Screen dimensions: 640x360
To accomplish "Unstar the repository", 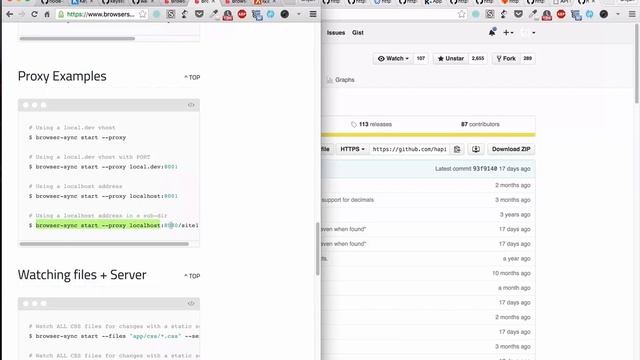I will coord(451,58).
